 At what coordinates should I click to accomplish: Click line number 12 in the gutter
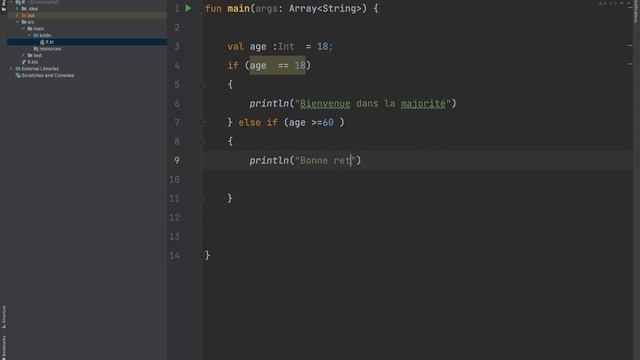click(175, 218)
